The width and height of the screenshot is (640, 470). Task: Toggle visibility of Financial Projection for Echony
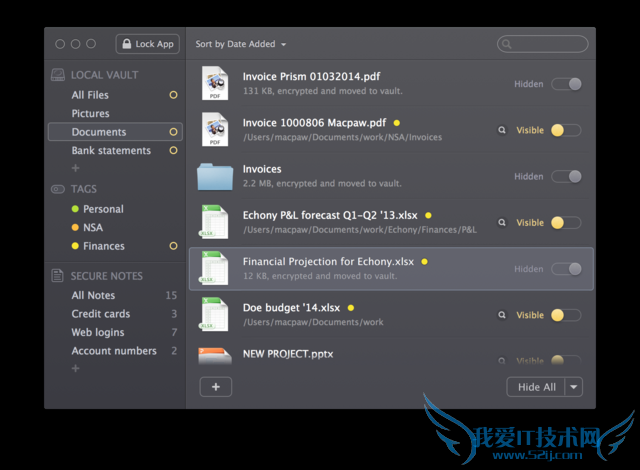tap(567, 269)
